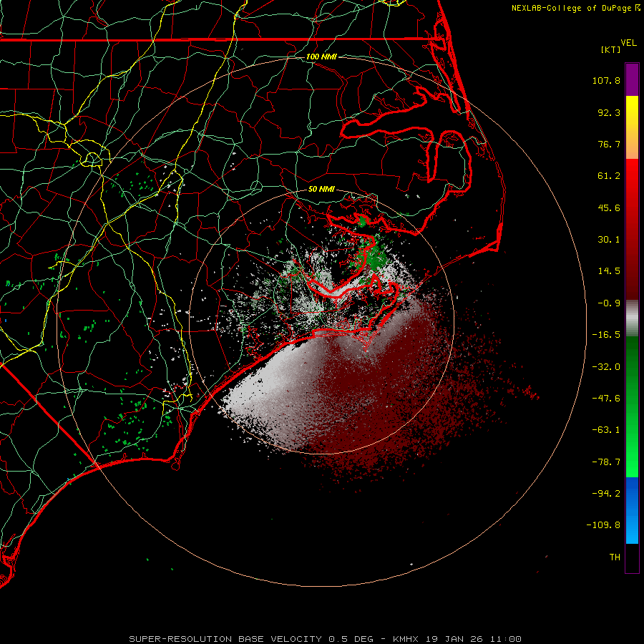This screenshot has height=644, width=644.
Task: Pick the blue segment of velocity color bar
Action: point(632,510)
